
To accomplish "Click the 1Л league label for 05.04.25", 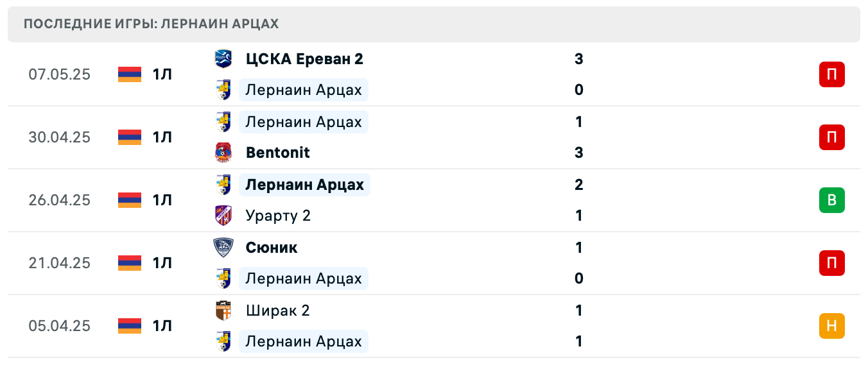I will coord(162,326).
